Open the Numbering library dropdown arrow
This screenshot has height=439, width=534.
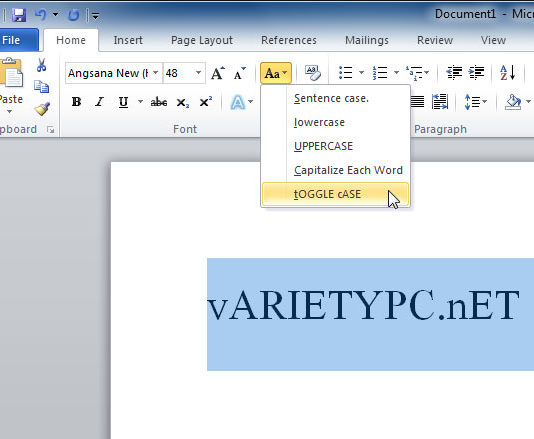[396, 73]
